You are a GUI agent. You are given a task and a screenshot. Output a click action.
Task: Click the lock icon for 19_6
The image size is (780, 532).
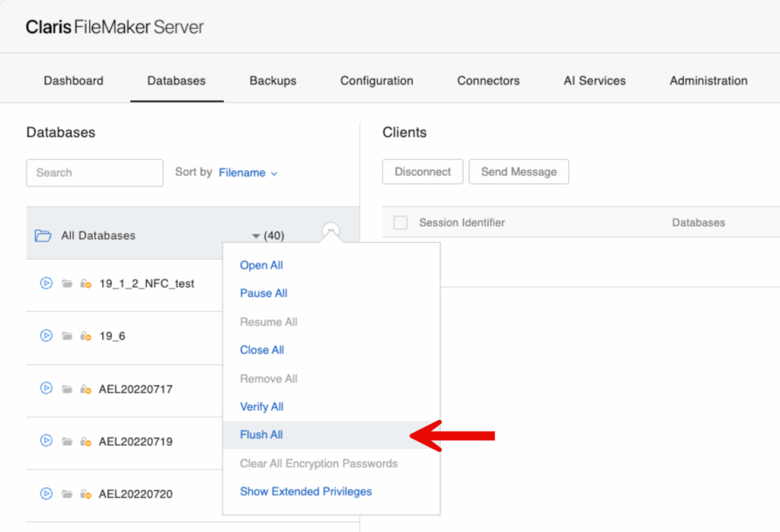click(86, 336)
